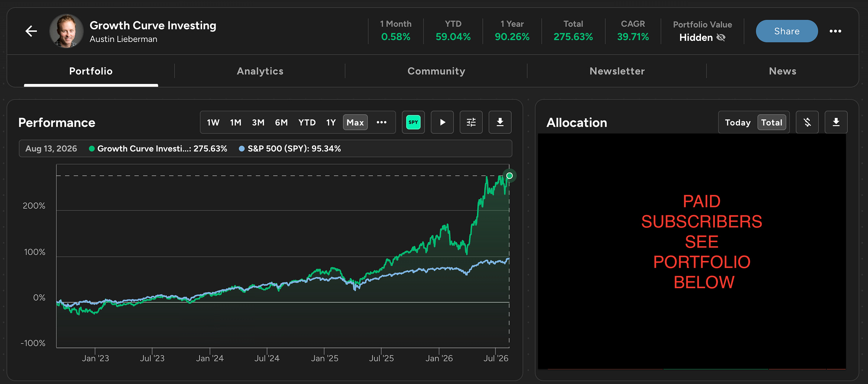Click the CAGR 39.71% stat
Viewport: 868px width, 384px height.
tap(633, 31)
